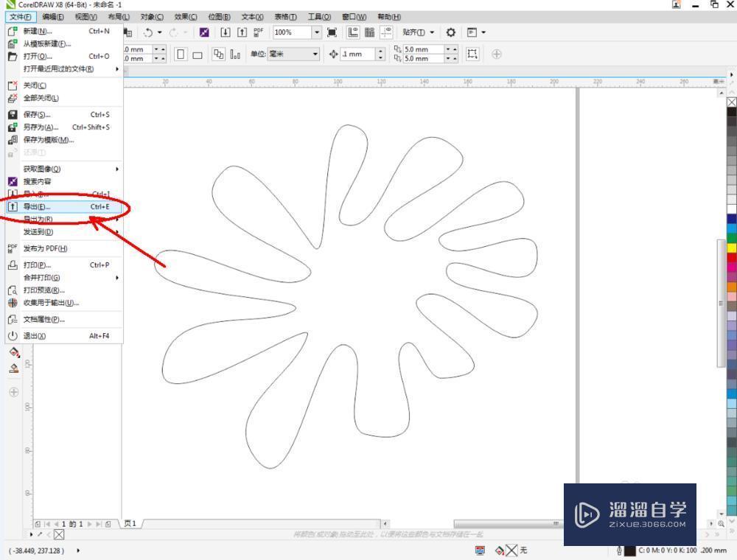737x560 pixels.
Task: Open the Options gear icon
Action: pos(450,32)
